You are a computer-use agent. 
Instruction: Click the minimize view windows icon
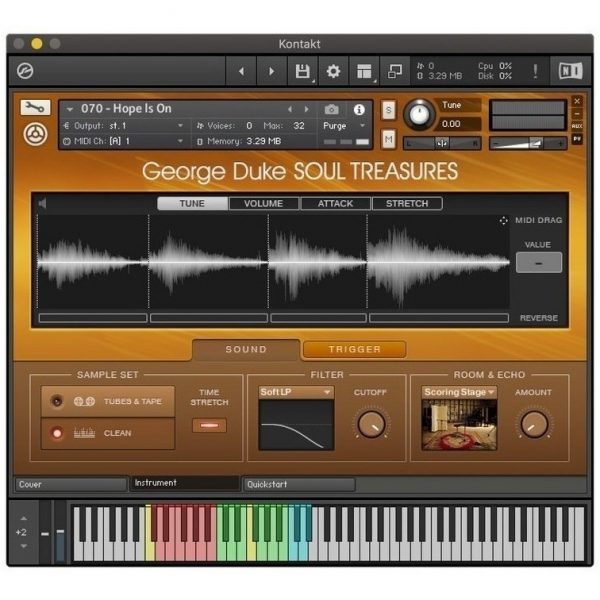click(395, 71)
